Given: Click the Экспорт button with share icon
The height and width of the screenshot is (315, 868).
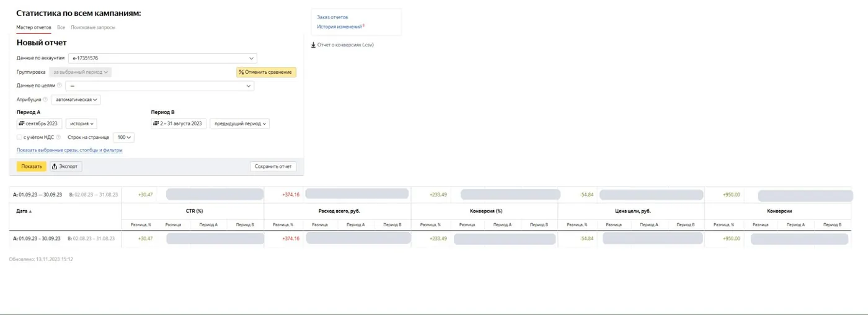Looking at the screenshot, I should (66, 166).
